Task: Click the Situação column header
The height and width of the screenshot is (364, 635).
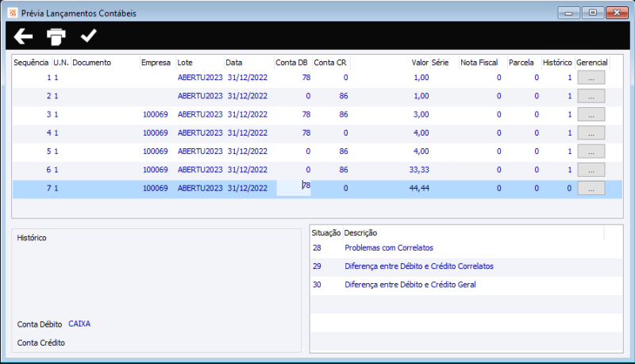Action: coord(326,232)
